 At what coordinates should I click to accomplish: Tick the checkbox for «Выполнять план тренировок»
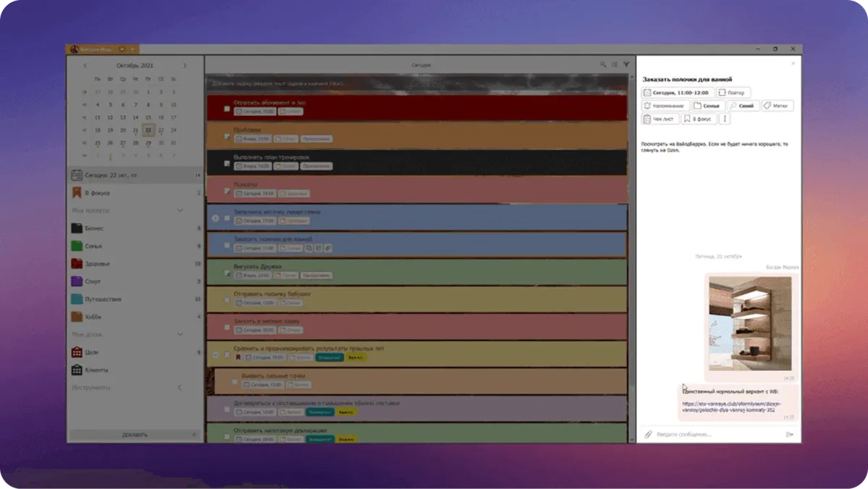pyautogui.click(x=227, y=164)
